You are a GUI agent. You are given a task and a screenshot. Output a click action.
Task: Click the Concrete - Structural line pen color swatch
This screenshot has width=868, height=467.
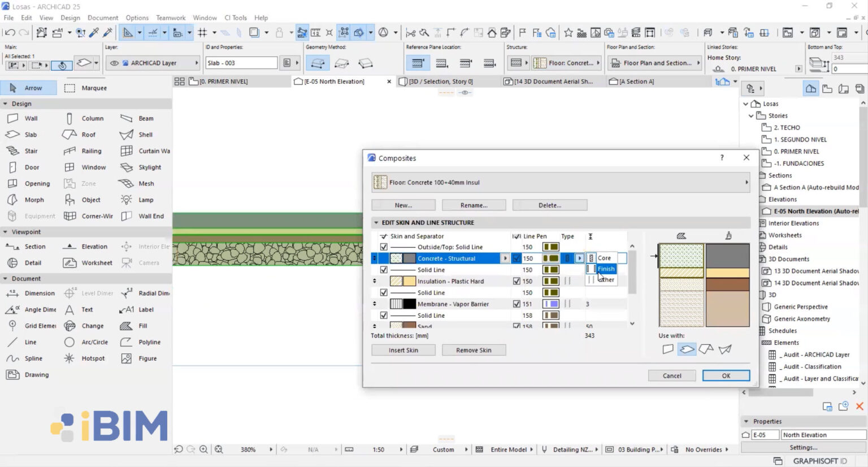(x=550, y=258)
